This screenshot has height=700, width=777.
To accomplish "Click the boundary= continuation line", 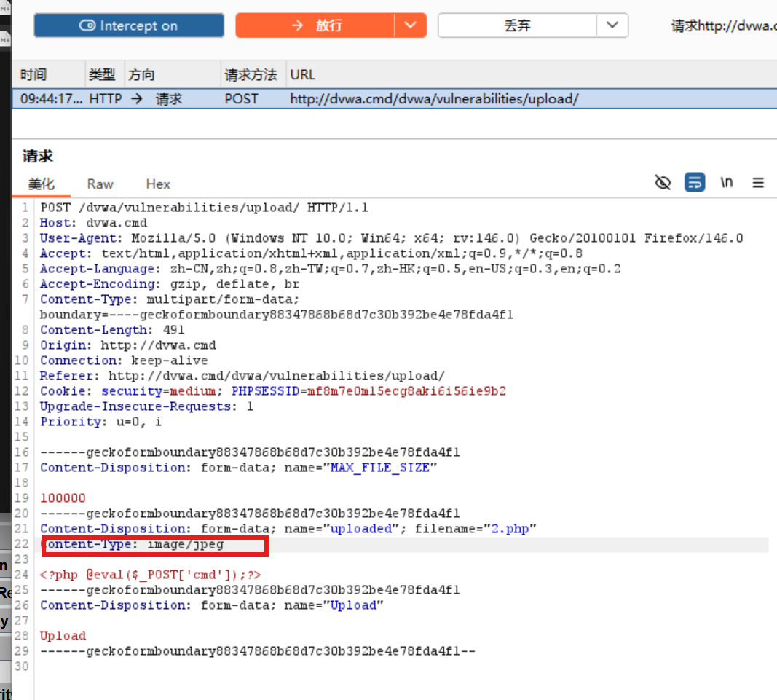I will tap(277, 315).
